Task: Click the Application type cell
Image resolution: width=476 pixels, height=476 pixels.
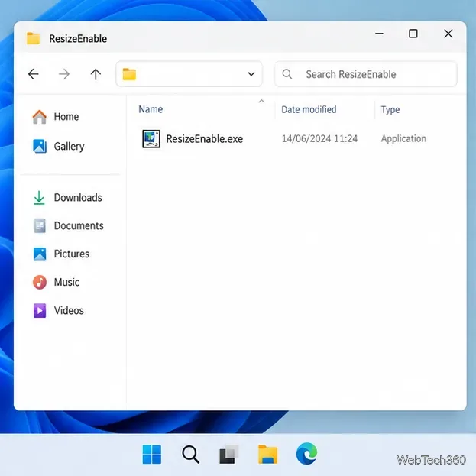Action: (x=403, y=139)
